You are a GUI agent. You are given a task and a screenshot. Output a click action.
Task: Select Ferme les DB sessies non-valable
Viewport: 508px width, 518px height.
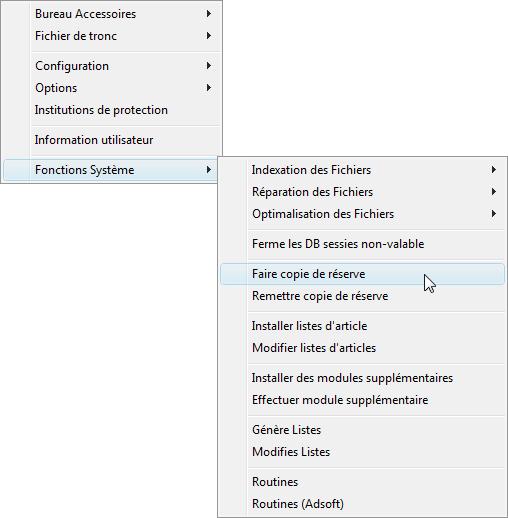362,244
